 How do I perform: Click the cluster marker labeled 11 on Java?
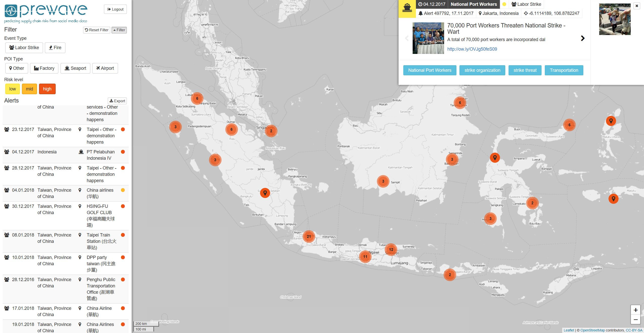point(365,256)
